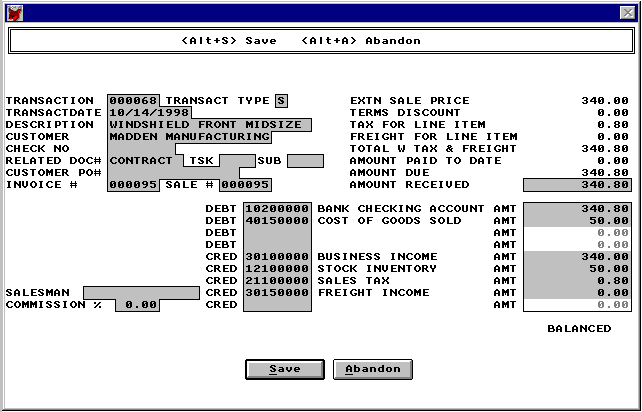Image resolution: width=642 pixels, height=412 pixels.
Task: Click Extn Sale Price value 340.00
Action: point(605,101)
